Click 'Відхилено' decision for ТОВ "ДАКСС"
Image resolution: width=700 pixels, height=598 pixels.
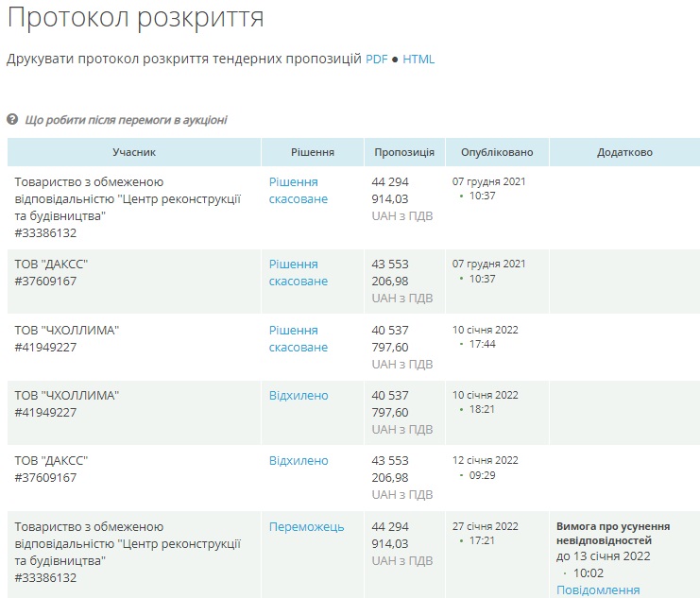pos(299,461)
